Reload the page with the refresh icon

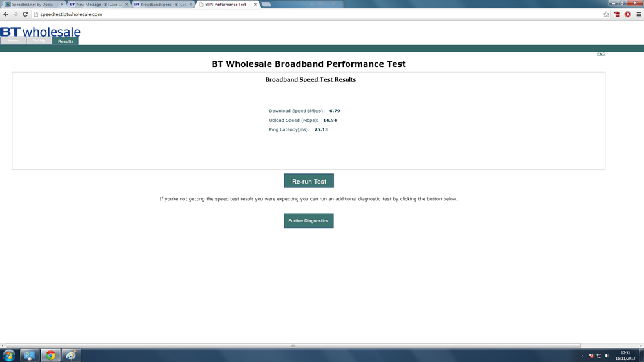click(25, 14)
